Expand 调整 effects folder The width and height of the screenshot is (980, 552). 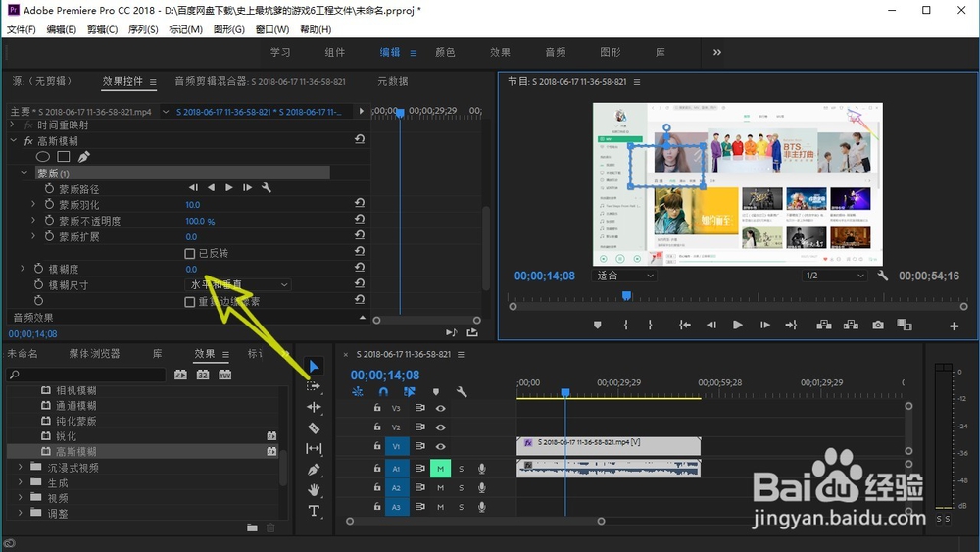[x=20, y=513]
